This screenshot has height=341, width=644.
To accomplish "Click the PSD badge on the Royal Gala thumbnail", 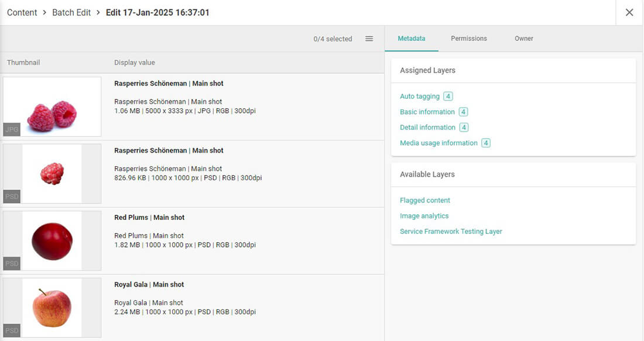I will coord(12,330).
